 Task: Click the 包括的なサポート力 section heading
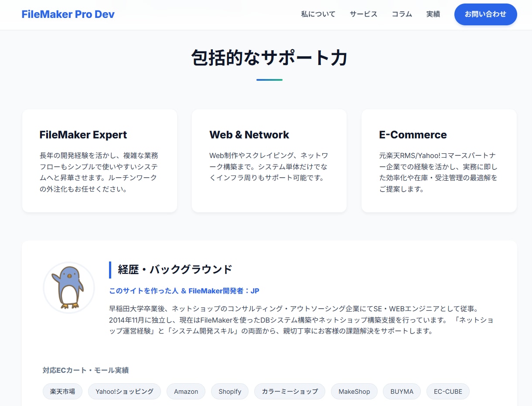[269, 58]
